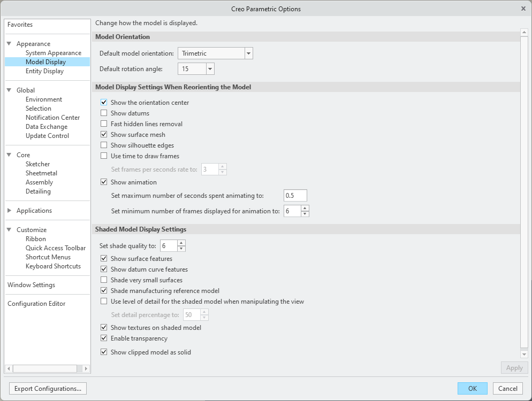The image size is (532, 401).
Task: Increase shade quality with up arrow
Action: pos(181,243)
